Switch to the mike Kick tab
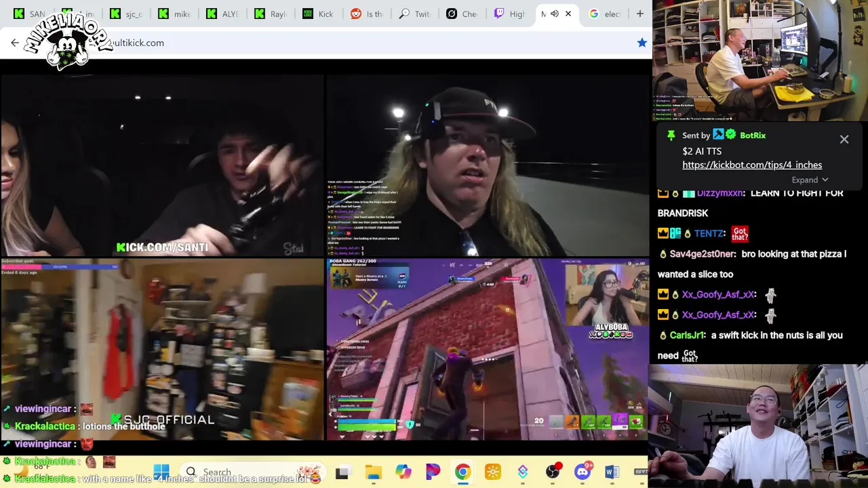Screen dimensions: 868x488 pos(174,14)
